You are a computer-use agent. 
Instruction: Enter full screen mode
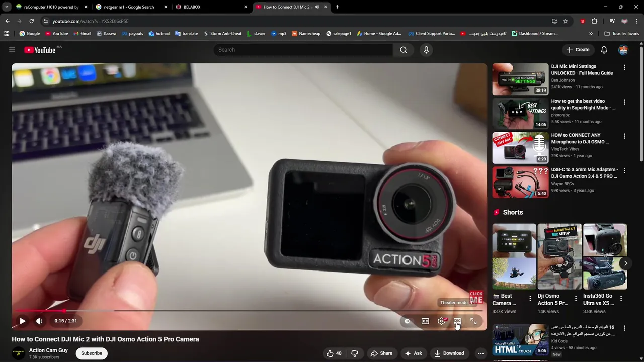click(x=473, y=321)
